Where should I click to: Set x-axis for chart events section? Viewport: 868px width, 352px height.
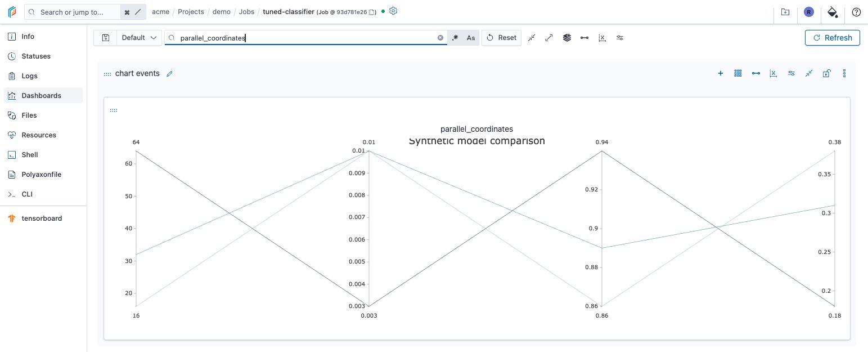click(x=773, y=73)
